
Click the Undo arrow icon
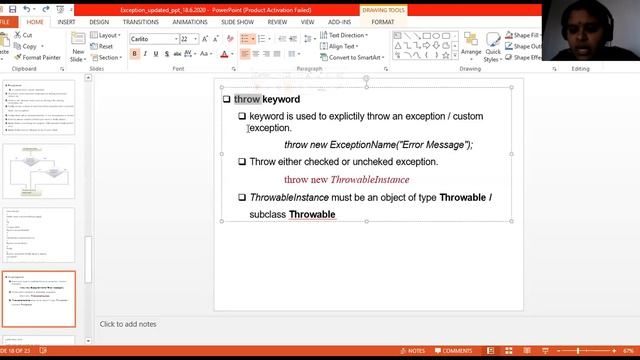27,9
